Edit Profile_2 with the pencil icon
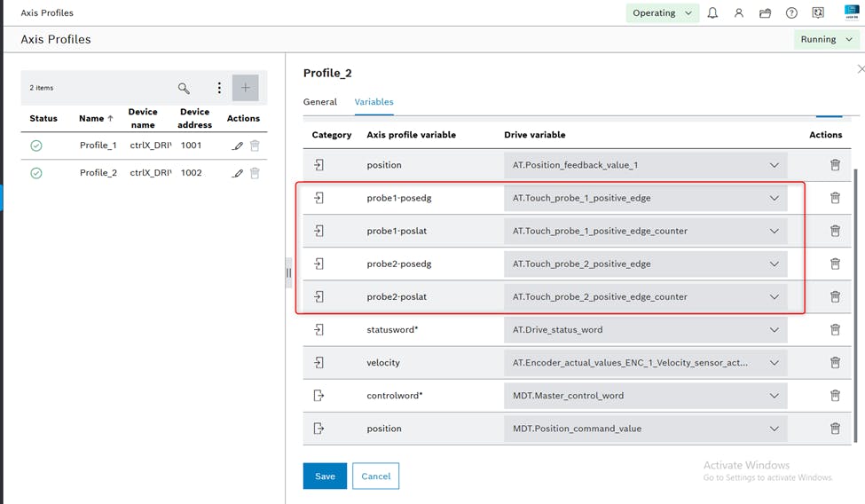 click(237, 173)
